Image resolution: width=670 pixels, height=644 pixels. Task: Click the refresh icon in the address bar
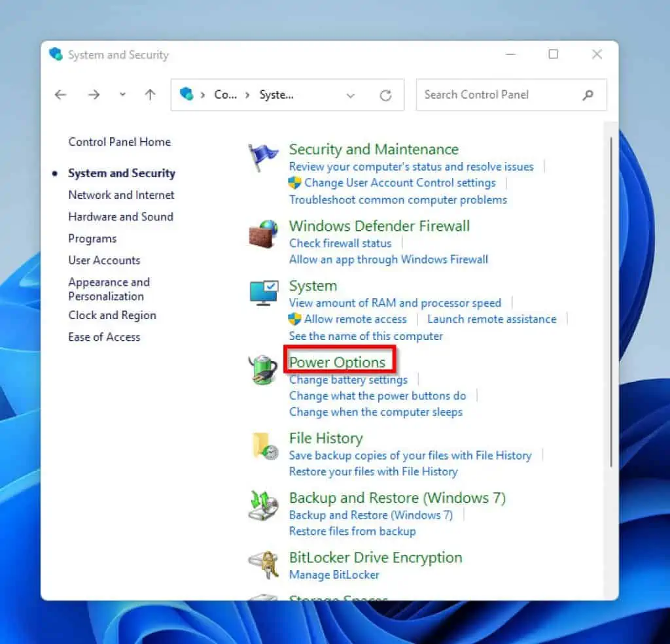pyautogui.click(x=387, y=94)
